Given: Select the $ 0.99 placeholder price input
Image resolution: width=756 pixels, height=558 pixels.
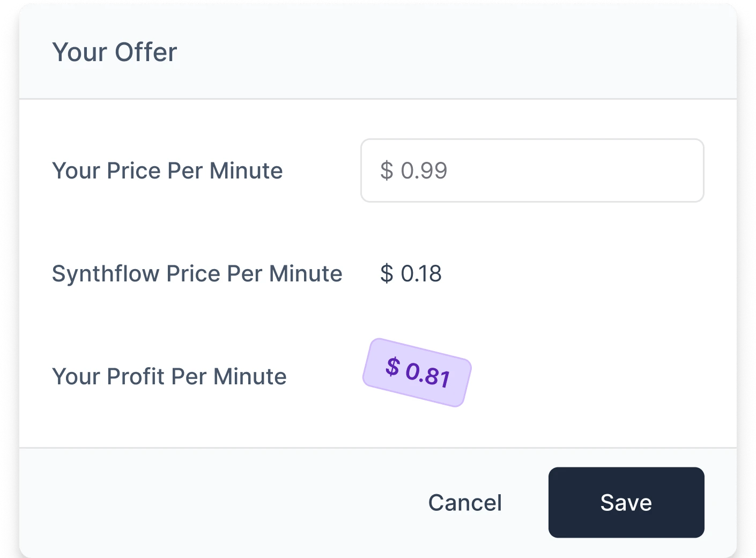Looking at the screenshot, I should point(414,170).
